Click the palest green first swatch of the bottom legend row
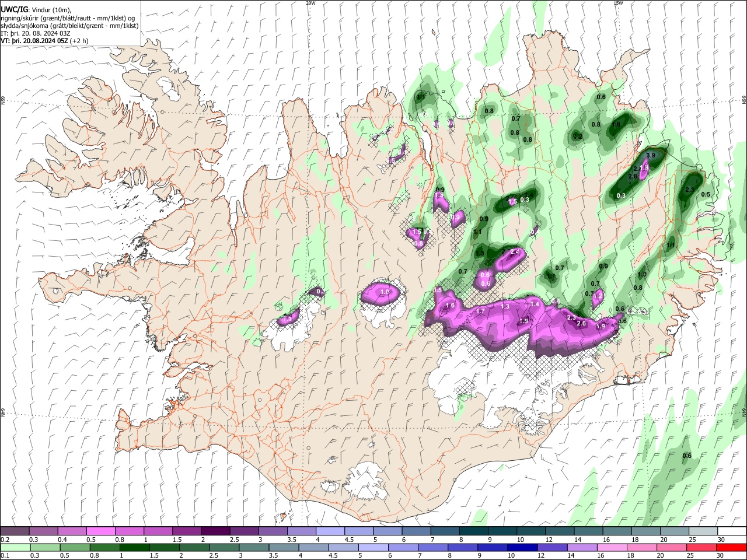The width and height of the screenshot is (747, 560). [15, 547]
